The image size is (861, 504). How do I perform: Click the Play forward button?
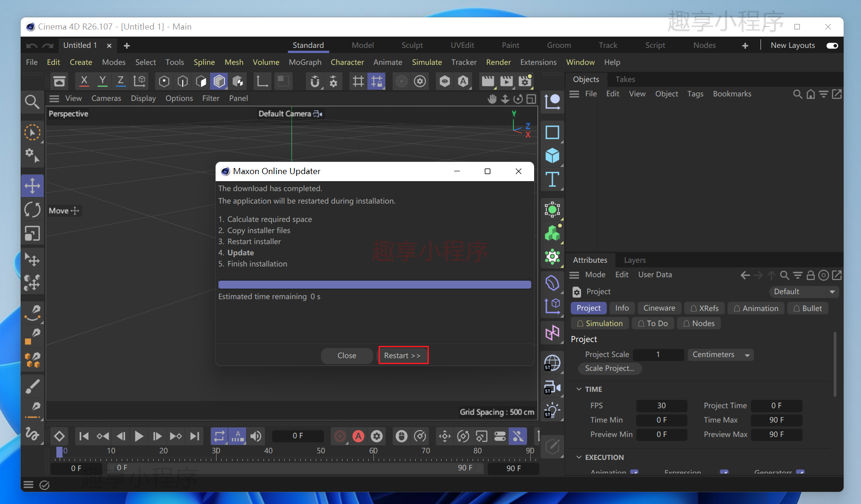pos(139,436)
